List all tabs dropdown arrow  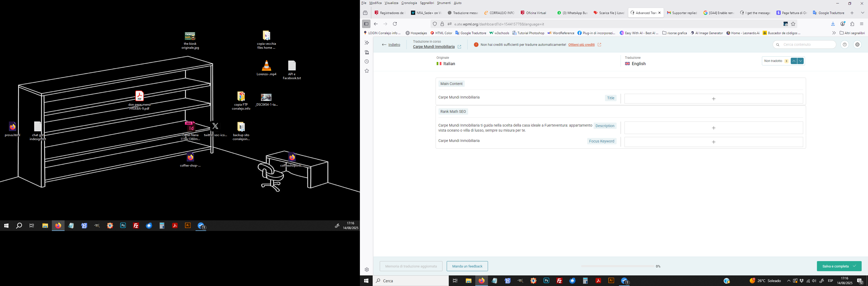pyautogui.click(x=863, y=13)
